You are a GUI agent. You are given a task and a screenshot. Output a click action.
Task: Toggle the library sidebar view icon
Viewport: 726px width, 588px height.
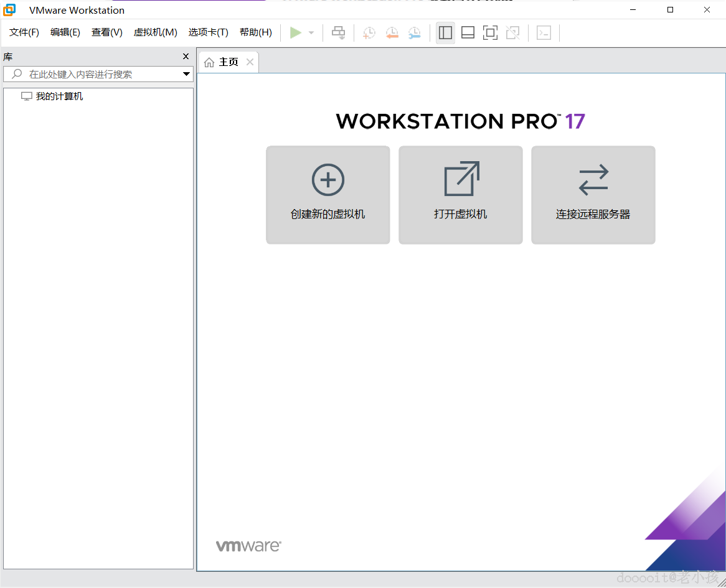coord(445,33)
